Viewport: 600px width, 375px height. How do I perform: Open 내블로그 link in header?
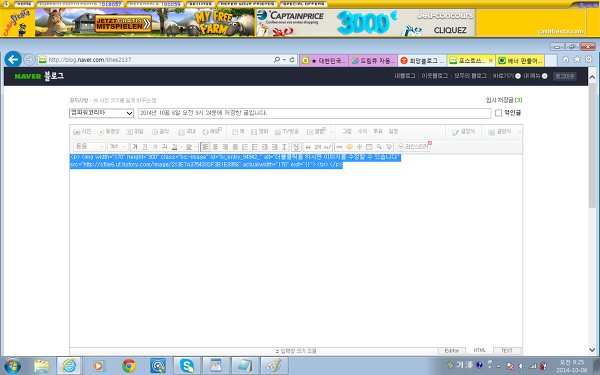[405, 76]
